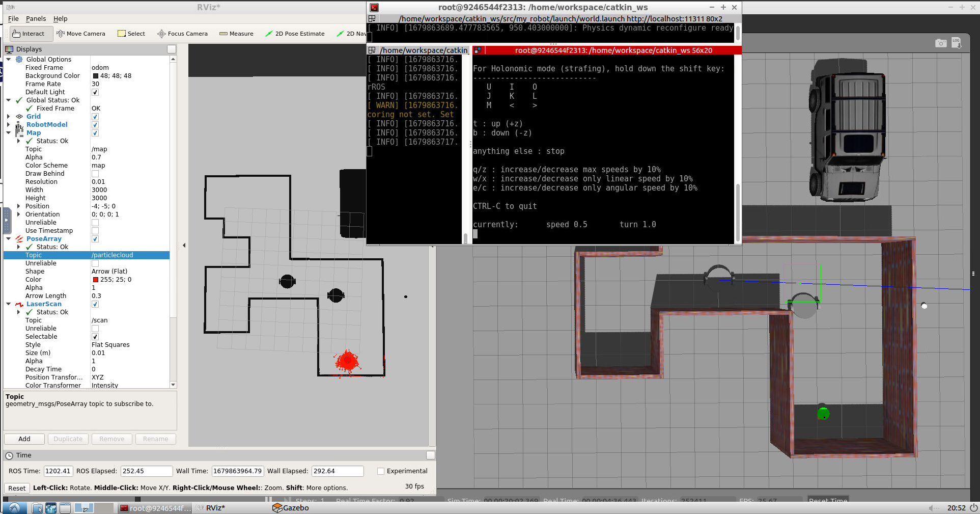Click the ROS Time value field
This screenshot has height=514, width=980.
[58, 471]
